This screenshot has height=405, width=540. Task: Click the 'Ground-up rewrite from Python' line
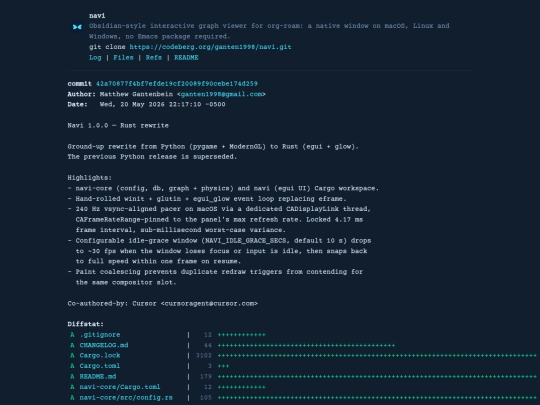point(213,147)
